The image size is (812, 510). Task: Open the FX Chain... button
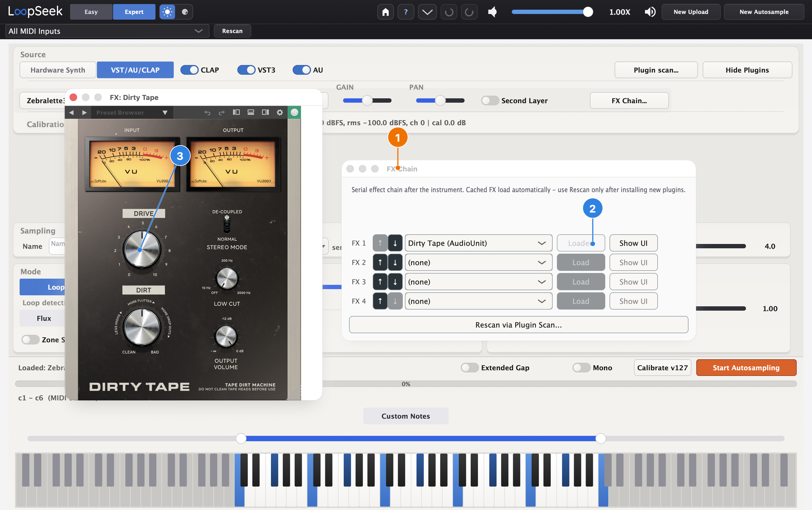[629, 100]
